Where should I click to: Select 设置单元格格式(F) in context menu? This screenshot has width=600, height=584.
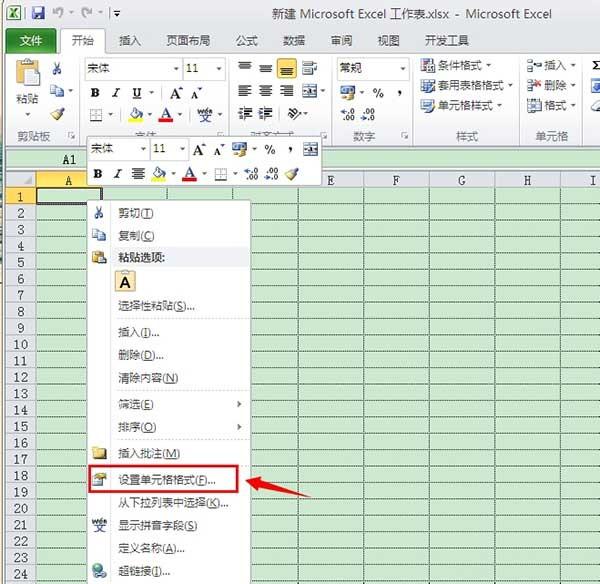tap(166, 479)
